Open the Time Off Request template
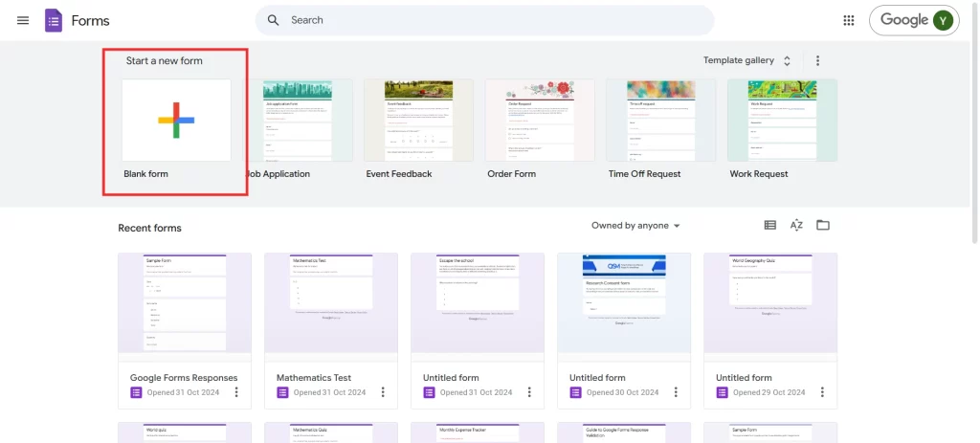This screenshot has width=980, height=443. pyautogui.click(x=661, y=120)
